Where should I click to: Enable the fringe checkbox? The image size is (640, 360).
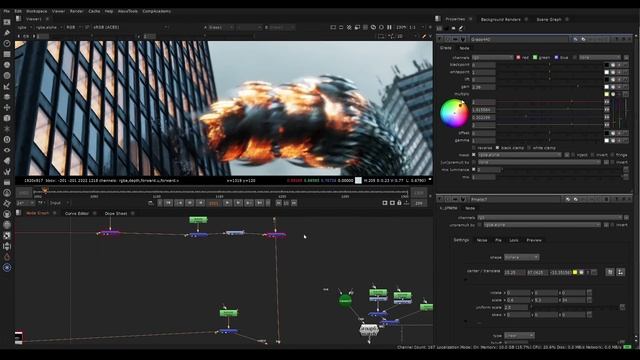pos(612,155)
